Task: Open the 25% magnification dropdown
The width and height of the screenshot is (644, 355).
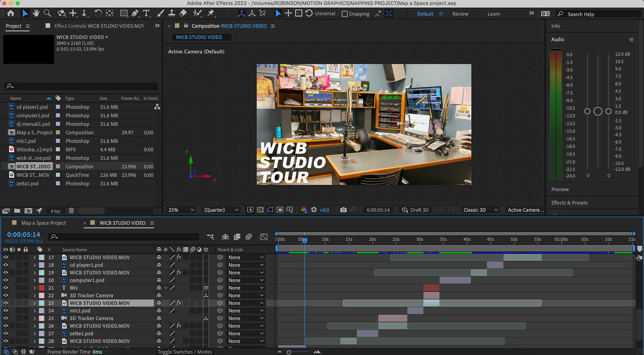Action: coord(181,210)
